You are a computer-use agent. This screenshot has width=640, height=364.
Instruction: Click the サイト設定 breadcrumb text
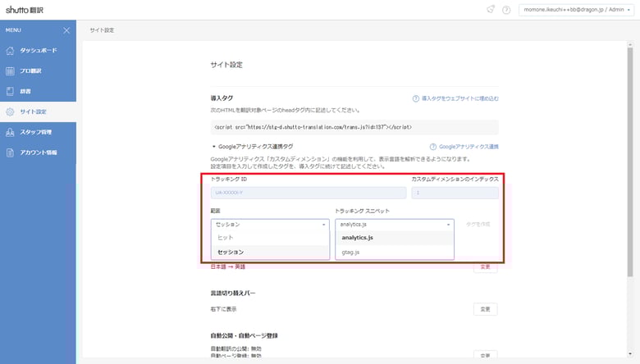(x=102, y=30)
